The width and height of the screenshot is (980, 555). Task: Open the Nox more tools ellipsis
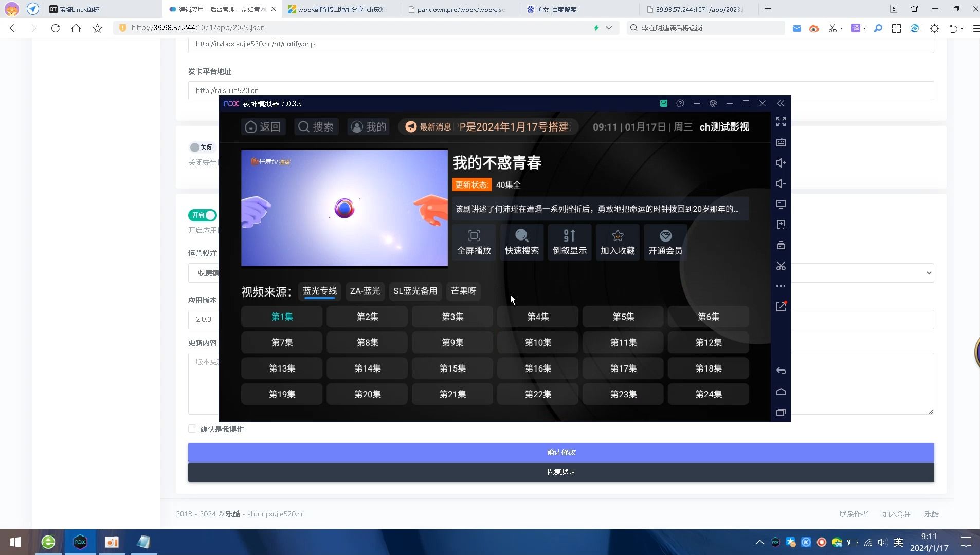click(781, 286)
